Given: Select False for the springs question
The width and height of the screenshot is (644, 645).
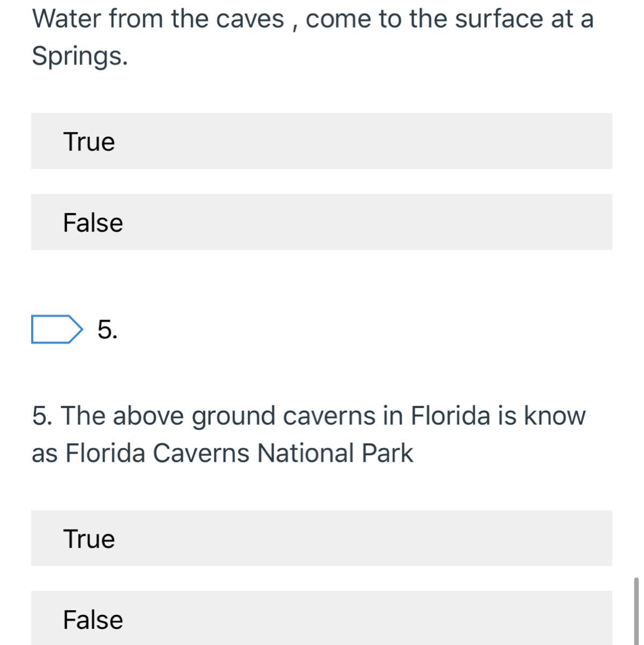Looking at the screenshot, I should click(x=321, y=222).
